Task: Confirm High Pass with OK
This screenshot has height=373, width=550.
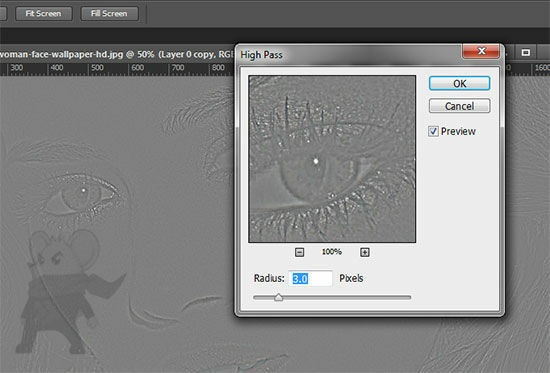Action: [x=459, y=84]
